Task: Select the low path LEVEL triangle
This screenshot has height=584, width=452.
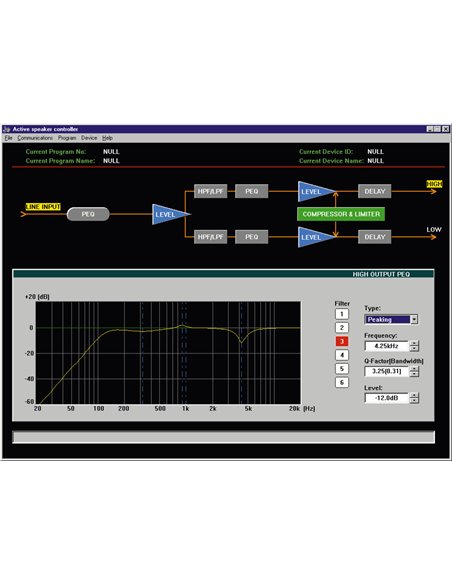Action: 313,237
